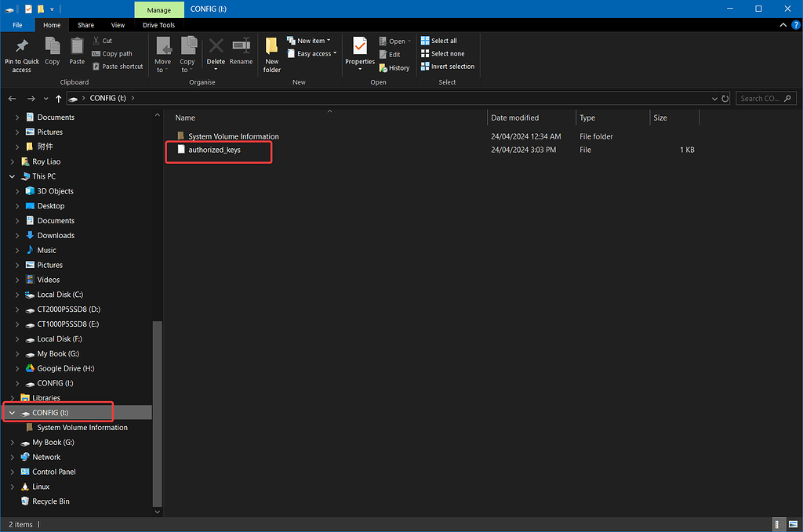Collapse the This PC tree node

click(x=10, y=176)
